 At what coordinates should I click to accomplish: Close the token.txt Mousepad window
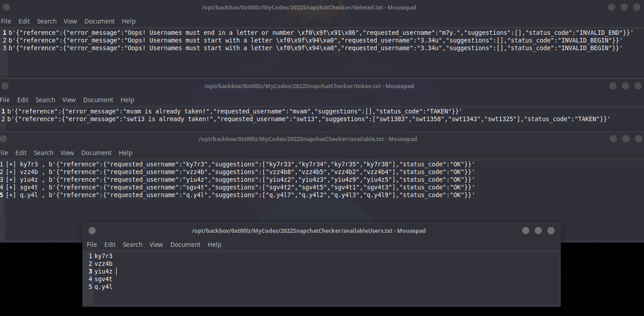pos(638,86)
